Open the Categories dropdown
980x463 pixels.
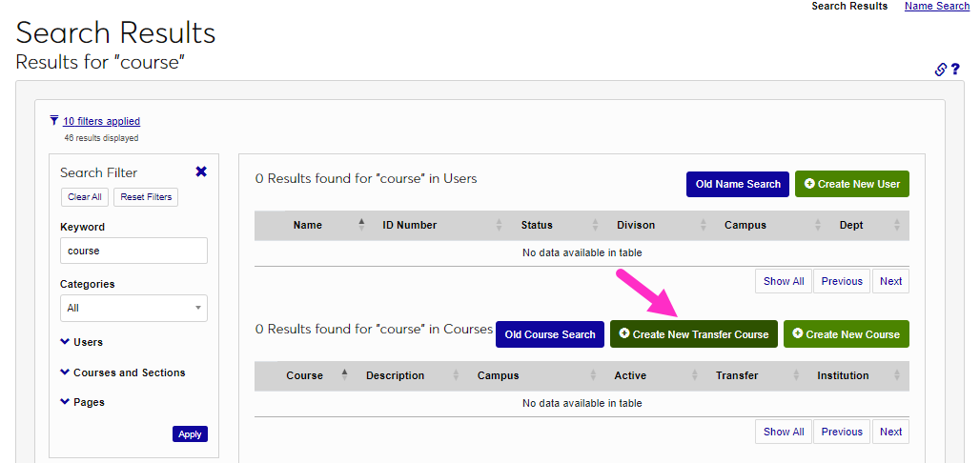[133, 308]
